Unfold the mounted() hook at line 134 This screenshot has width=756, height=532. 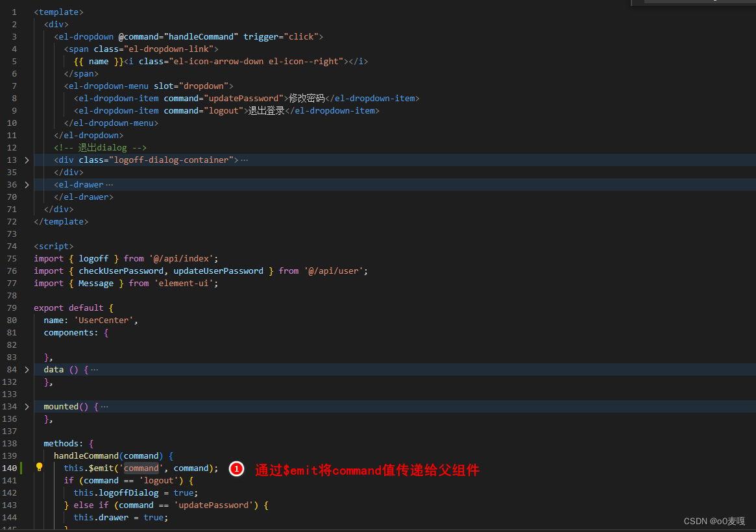(x=27, y=407)
